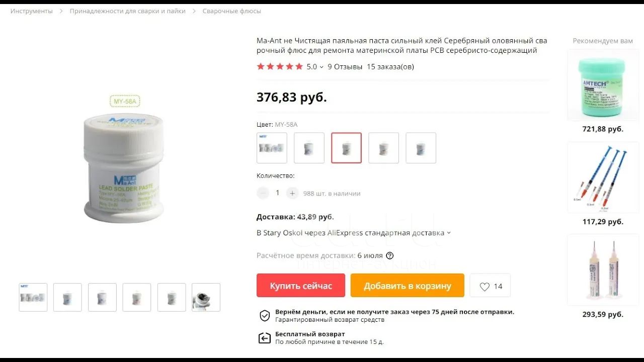Select the last color variant swatch
Image resolution: width=644 pixels, height=362 pixels.
[421, 148]
